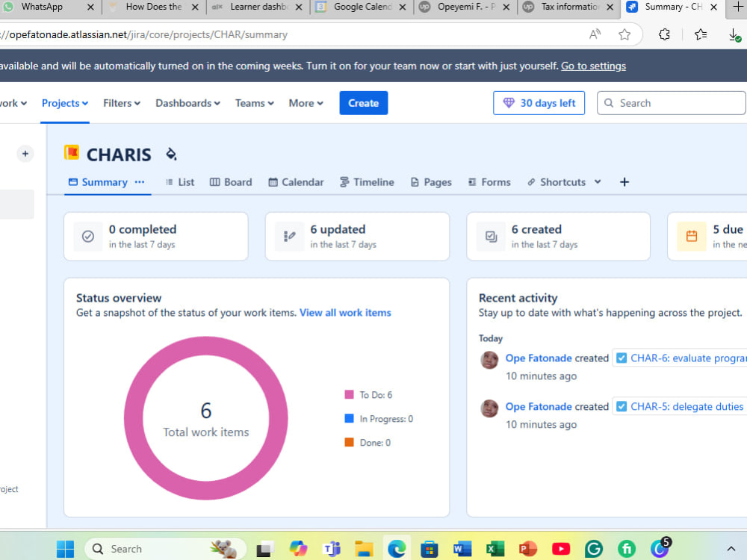Bookmark page with star icon
Screen dimensions: 747x560
click(x=624, y=34)
